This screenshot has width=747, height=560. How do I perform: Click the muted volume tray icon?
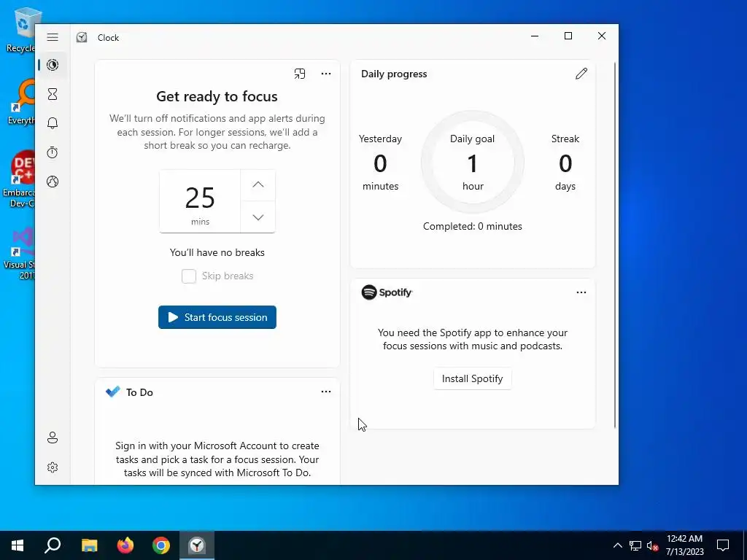click(652, 545)
